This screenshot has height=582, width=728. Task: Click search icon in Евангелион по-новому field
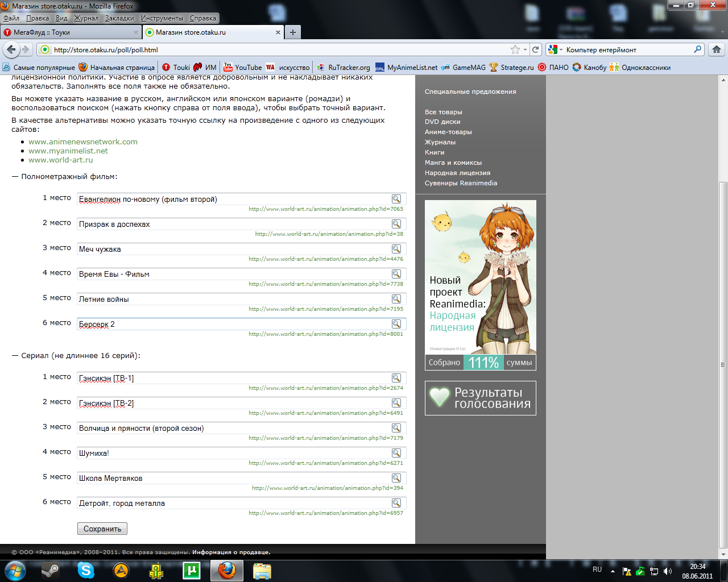396,199
